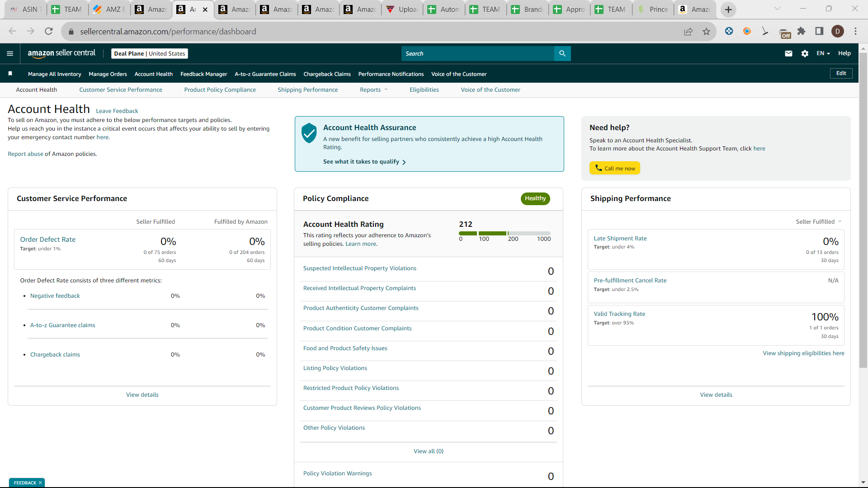Image resolution: width=868 pixels, height=488 pixels.
Task: Switch to Product Policy Compliance tab
Action: [x=220, y=89]
